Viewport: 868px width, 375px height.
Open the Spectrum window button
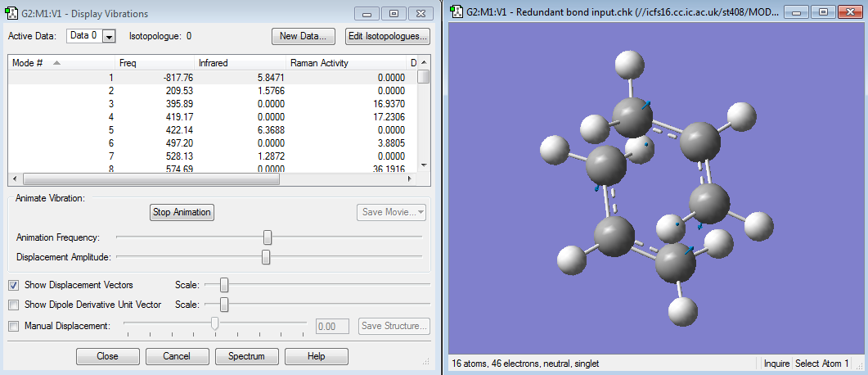(x=246, y=356)
